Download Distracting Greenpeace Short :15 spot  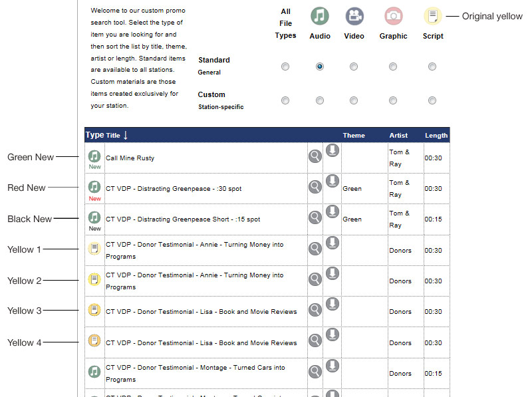(x=332, y=211)
